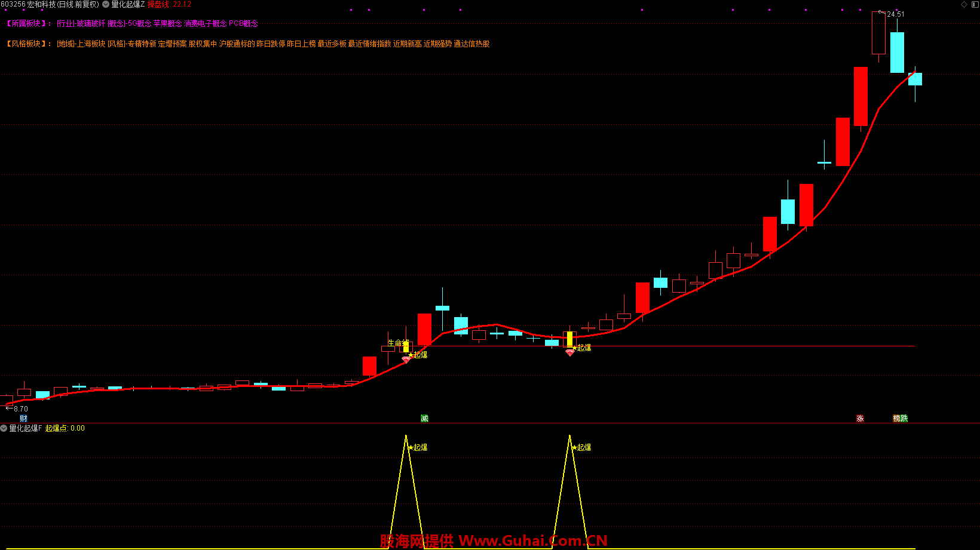
Task: Click the 最近情绪指数 style tag
Action: point(369,44)
